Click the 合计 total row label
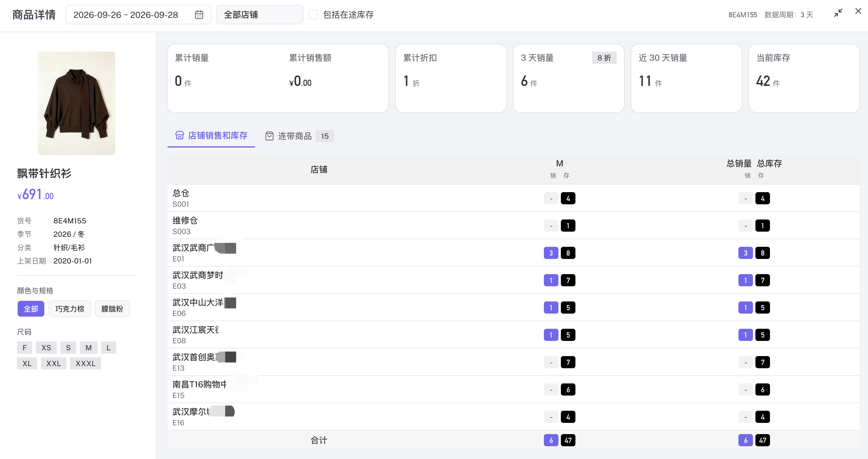Screen dimensions: 868x459 click(x=319, y=440)
